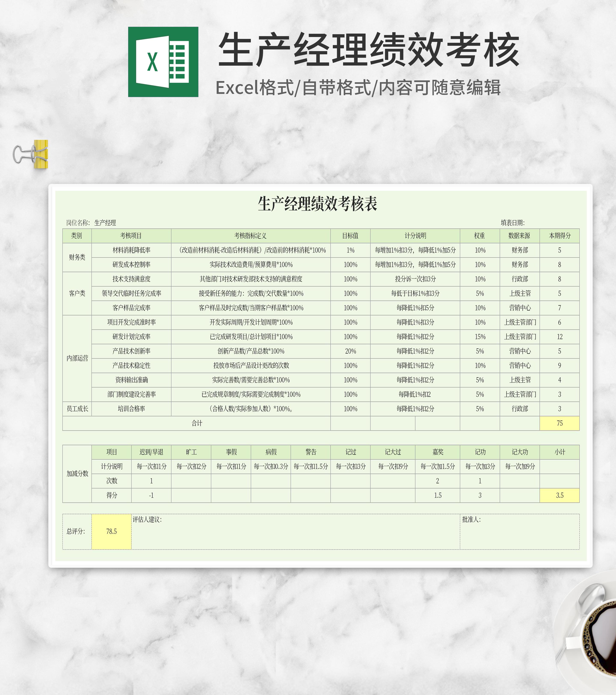
Task: Select the 迟到/早退 header cell
Action: [x=151, y=452]
